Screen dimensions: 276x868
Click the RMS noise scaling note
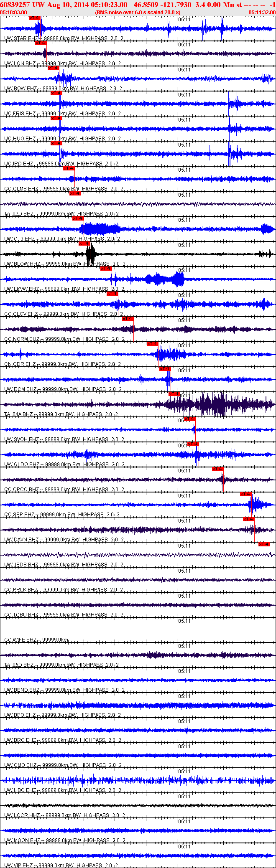[138, 13]
